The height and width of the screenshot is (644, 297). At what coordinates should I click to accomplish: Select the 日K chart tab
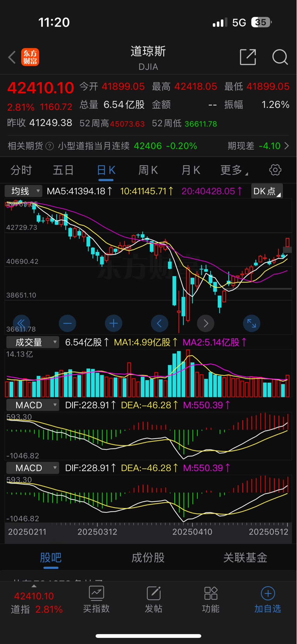point(106,170)
